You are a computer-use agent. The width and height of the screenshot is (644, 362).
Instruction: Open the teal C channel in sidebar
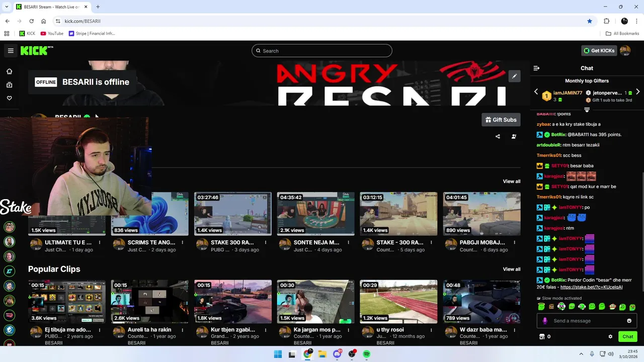coord(9,271)
